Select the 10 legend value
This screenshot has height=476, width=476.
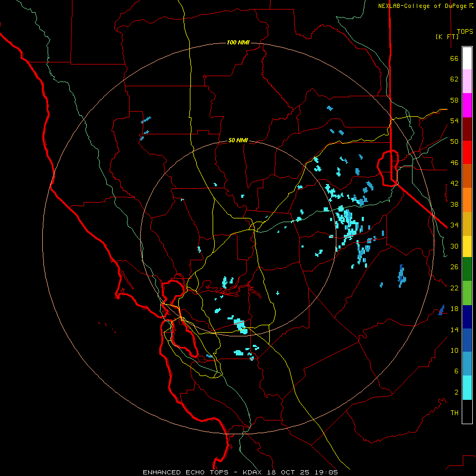point(454,350)
